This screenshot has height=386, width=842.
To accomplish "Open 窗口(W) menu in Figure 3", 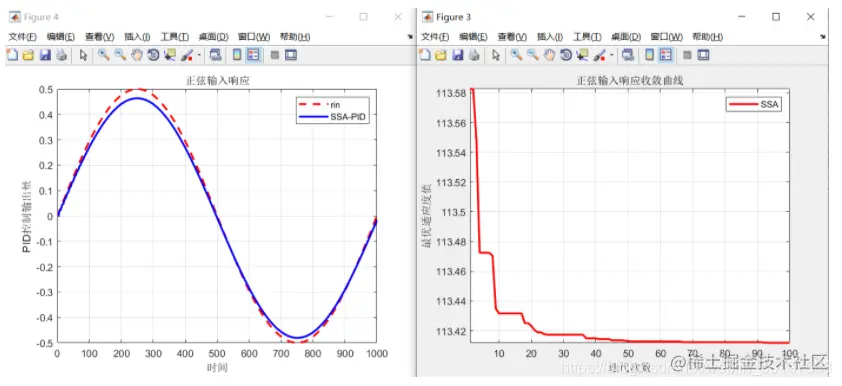I will pyautogui.click(x=666, y=37).
